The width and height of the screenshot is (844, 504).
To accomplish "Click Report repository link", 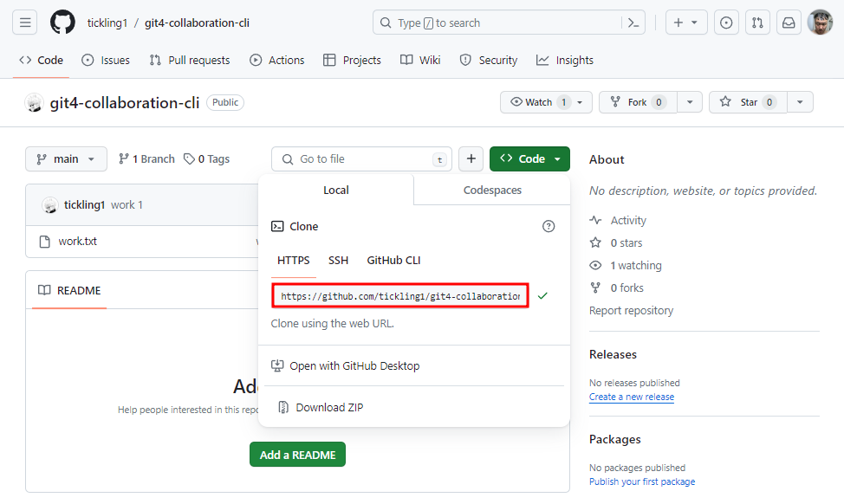I will coord(631,311).
